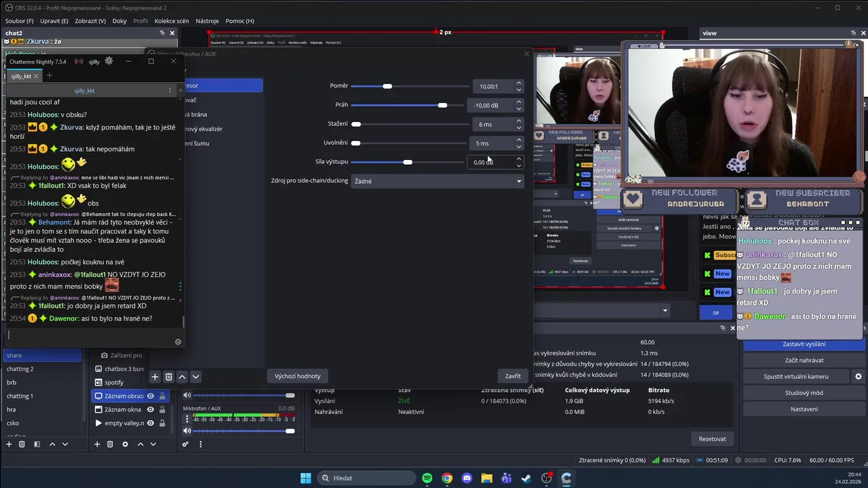Remove selected scene with the trash icon
Image resolution: width=868 pixels, height=488 pixels.
(x=22, y=444)
